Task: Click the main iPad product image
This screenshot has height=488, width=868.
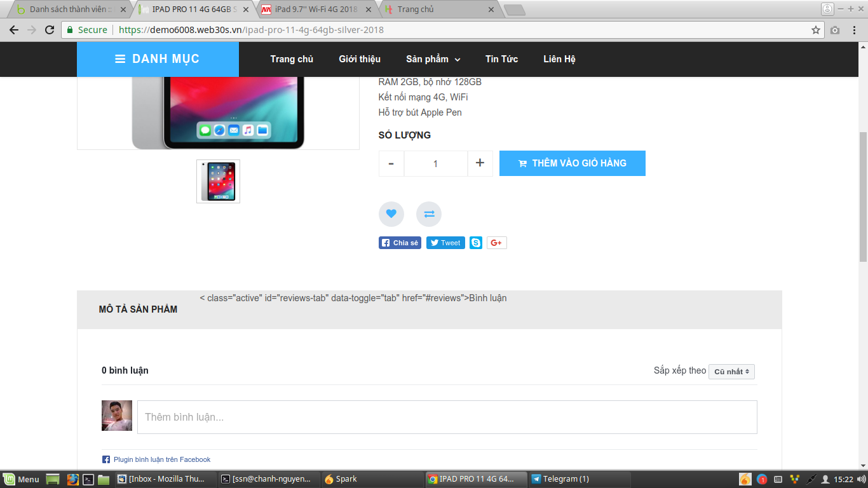Action: click(x=219, y=113)
